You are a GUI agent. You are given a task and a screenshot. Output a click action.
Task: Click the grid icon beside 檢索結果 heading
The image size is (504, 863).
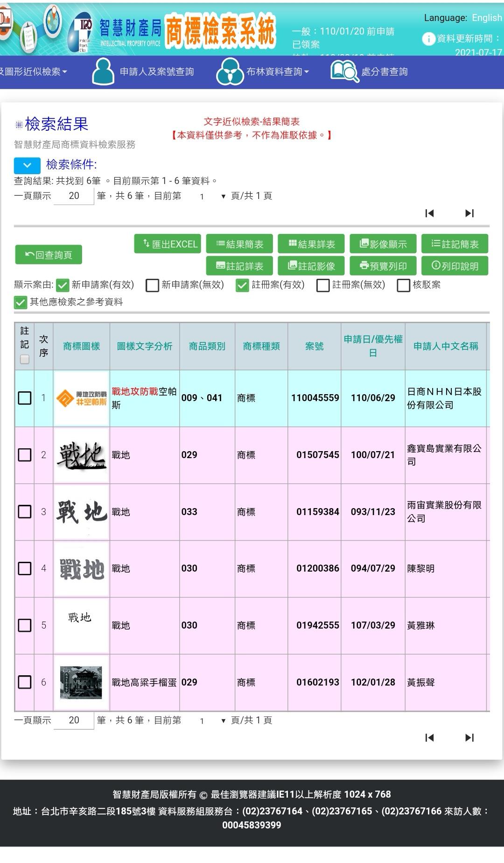coord(19,125)
